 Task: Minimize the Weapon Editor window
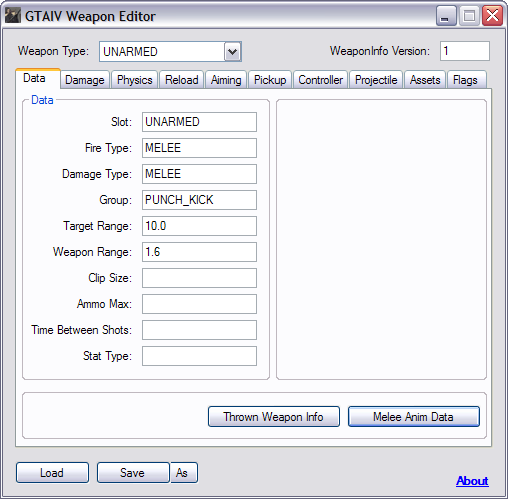tap(446, 16)
